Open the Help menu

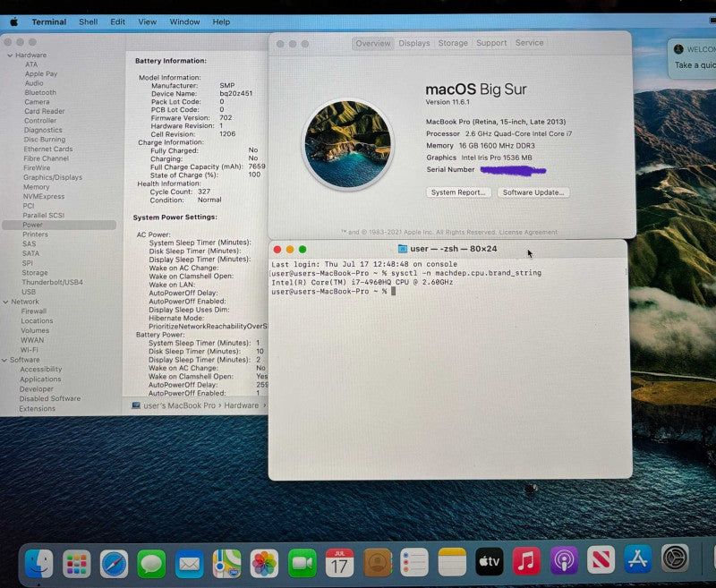pos(221,21)
